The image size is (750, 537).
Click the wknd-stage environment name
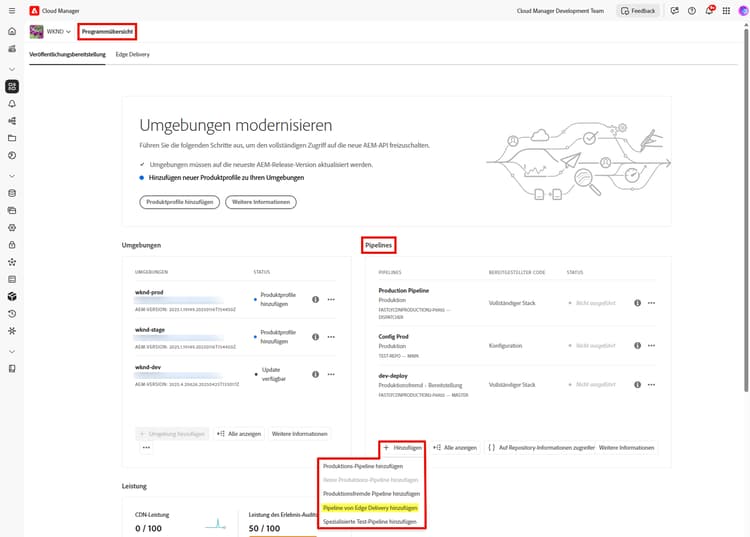tap(150, 330)
